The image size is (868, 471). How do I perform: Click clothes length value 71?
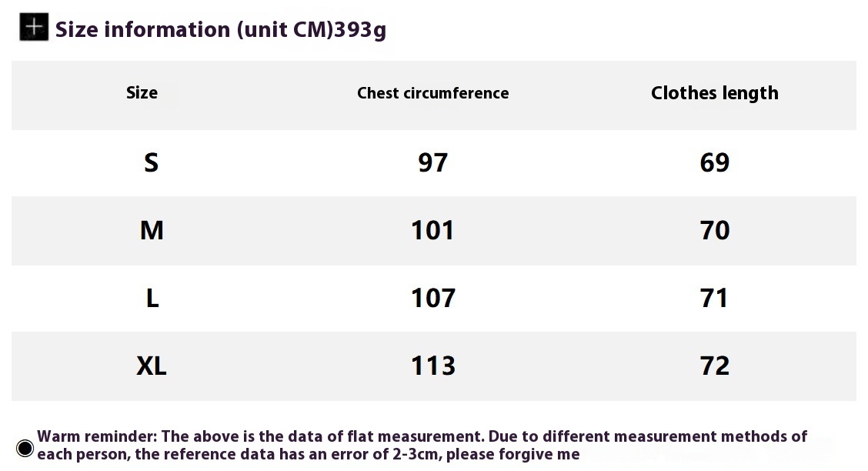[x=714, y=298]
